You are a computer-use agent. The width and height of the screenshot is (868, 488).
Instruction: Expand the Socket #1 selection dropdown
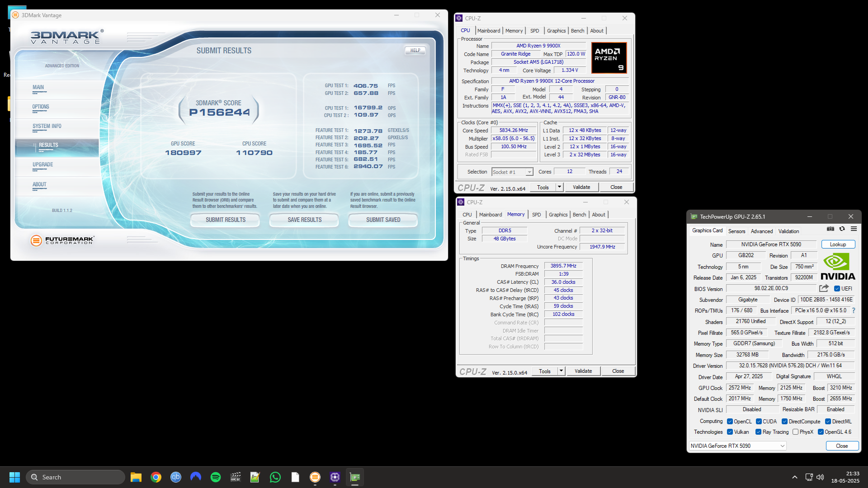click(529, 172)
